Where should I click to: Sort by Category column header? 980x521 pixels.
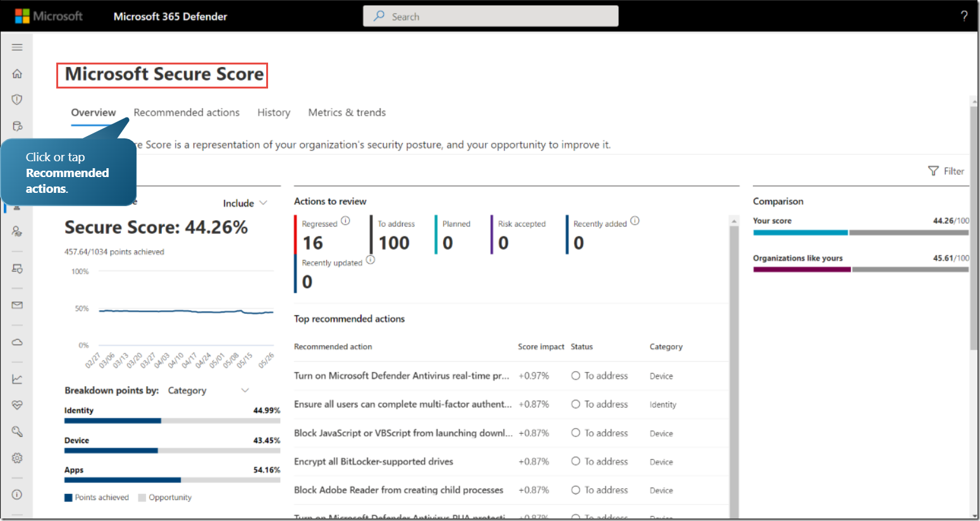pos(666,346)
